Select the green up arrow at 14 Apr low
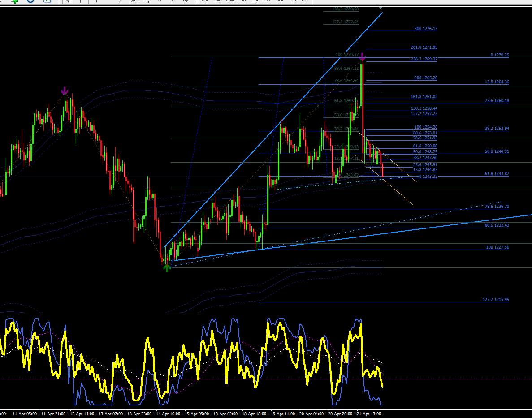This screenshot has width=532, height=418. [167, 268]
